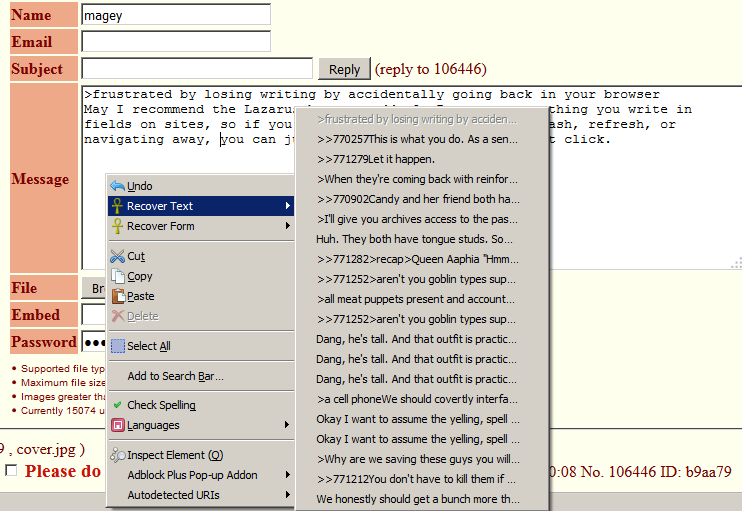The image size is (742, 511).
Task: Tick the checkbox beside the post header
Action: pyautogui.click(x=12, y=471)
